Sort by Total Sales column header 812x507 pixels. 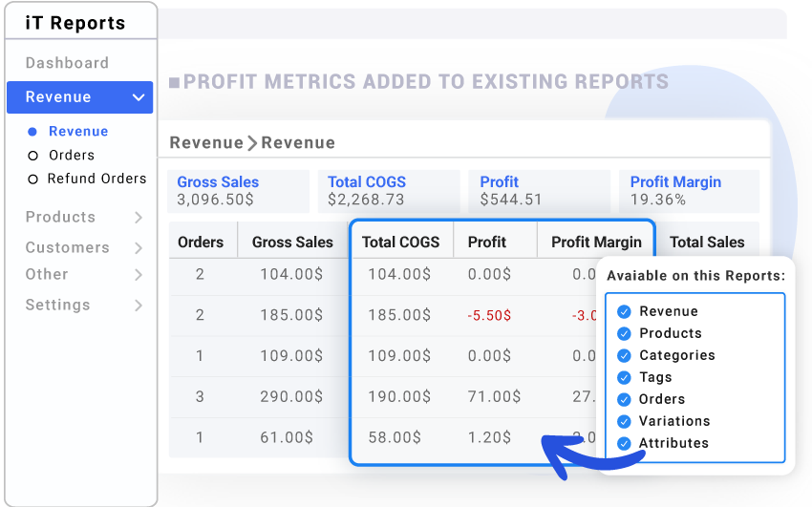point(707,243)
